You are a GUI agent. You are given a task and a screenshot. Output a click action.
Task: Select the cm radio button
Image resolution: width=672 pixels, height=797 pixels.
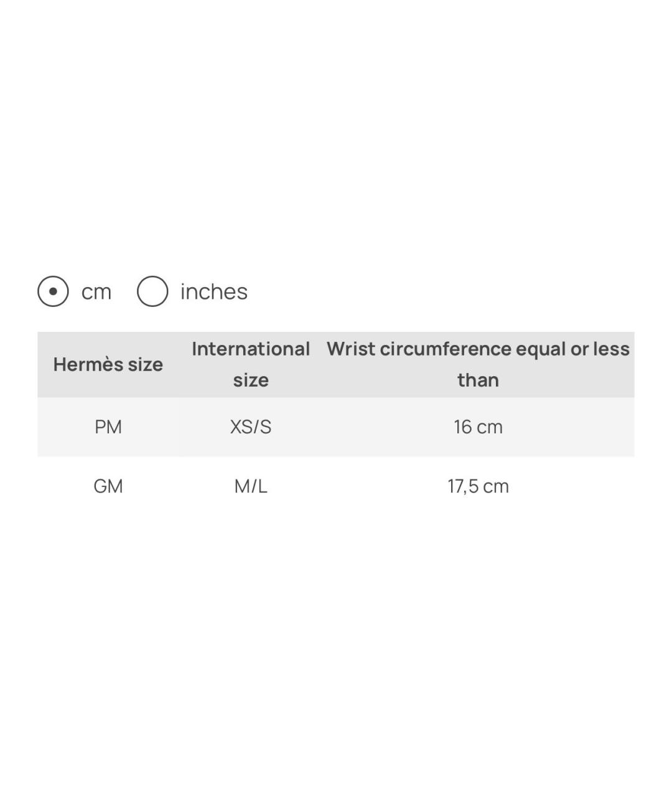tap(53, 291)
